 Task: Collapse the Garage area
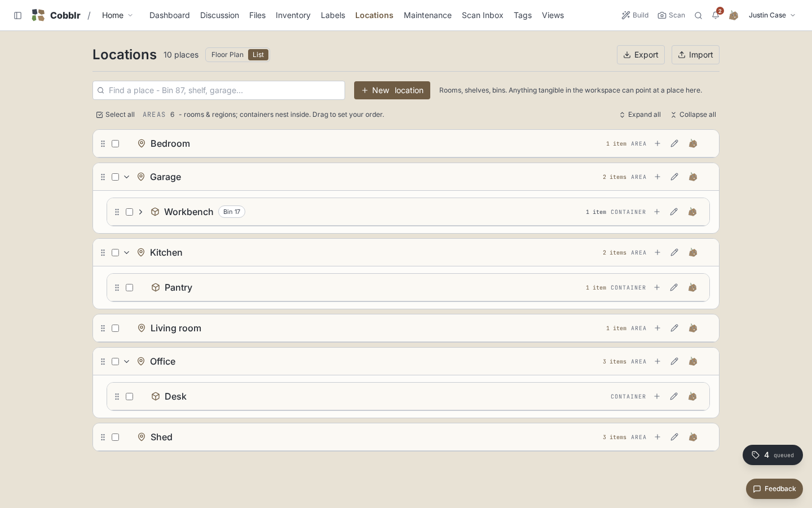(x=126, y=177)
